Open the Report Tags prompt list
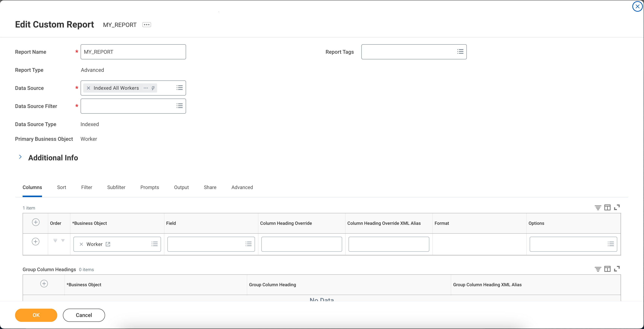644x329 pixels. pos(460,52)
